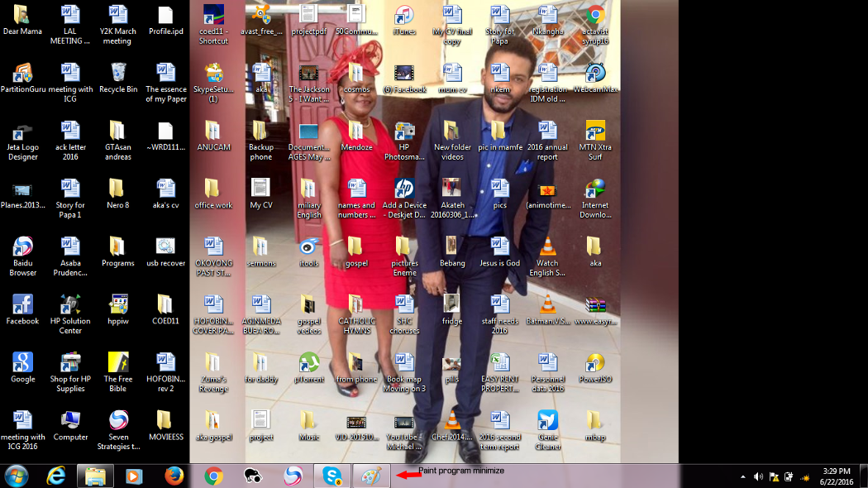The height and width of the screenshot is (488, 868).
Task: Select the MOVIEESS folder
Action: [165, 426]
